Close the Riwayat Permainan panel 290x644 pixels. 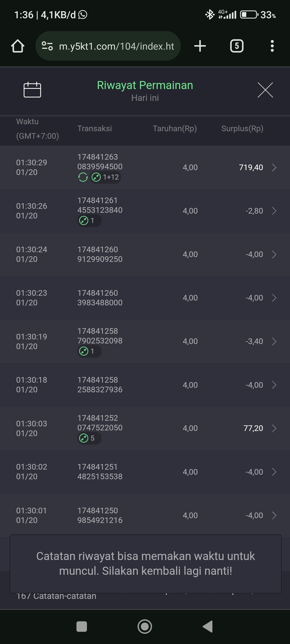click(x=265, y=90)
